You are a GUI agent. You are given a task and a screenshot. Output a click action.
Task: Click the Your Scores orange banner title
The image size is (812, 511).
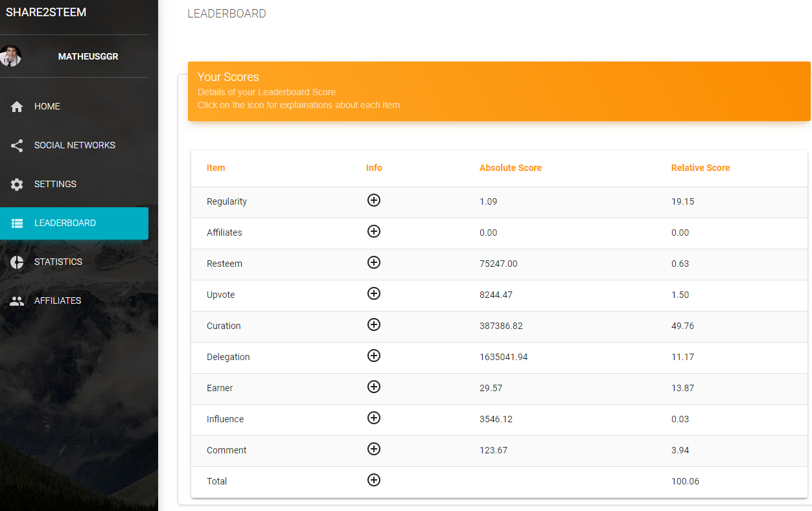pyautogui.click(x=228, y=77)
